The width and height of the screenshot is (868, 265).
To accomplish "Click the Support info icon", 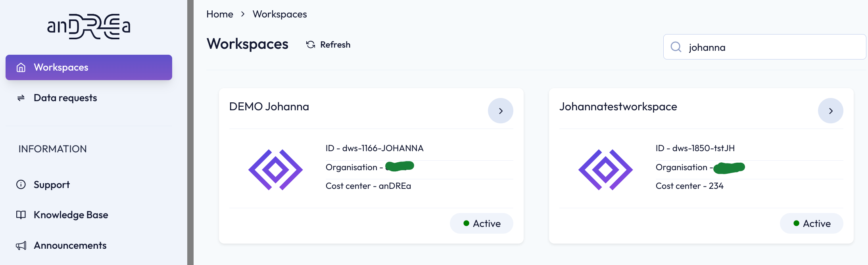I will click(x=21, y=184).
